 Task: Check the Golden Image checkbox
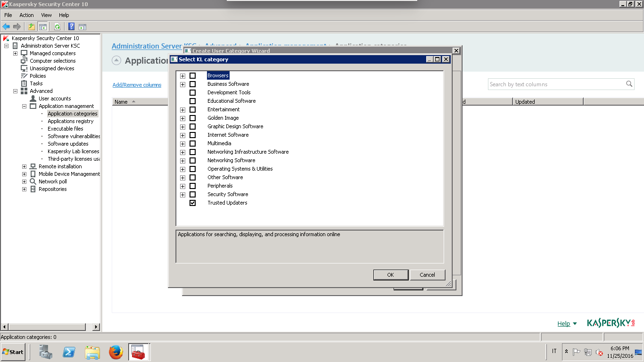coord(192,118)
